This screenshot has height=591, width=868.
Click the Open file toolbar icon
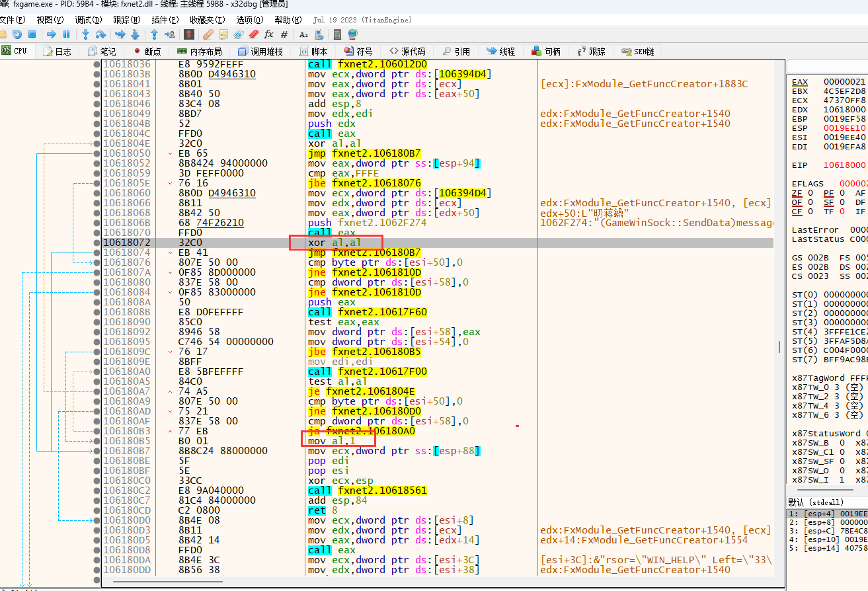(x=3, y=34)
